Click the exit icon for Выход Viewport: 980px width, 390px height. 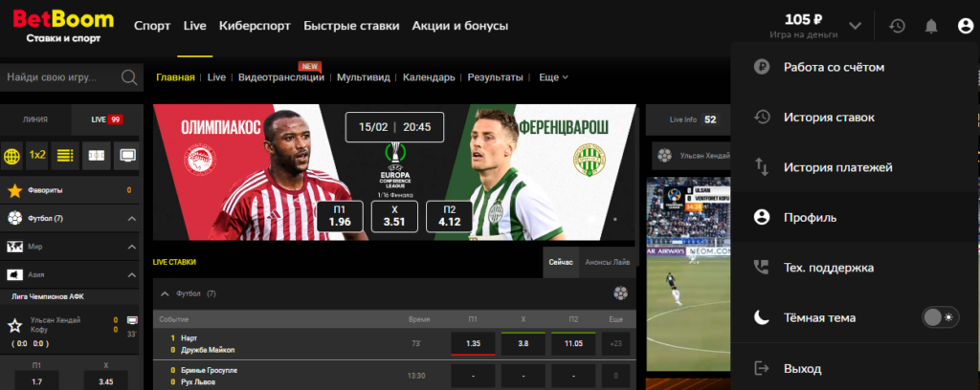[761, 368]
